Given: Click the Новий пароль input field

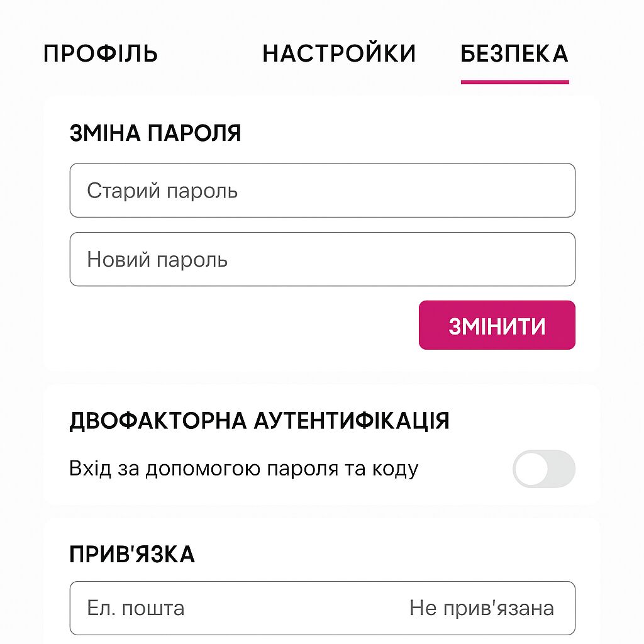Looking at the screenshot, I should tap(322, 259).
